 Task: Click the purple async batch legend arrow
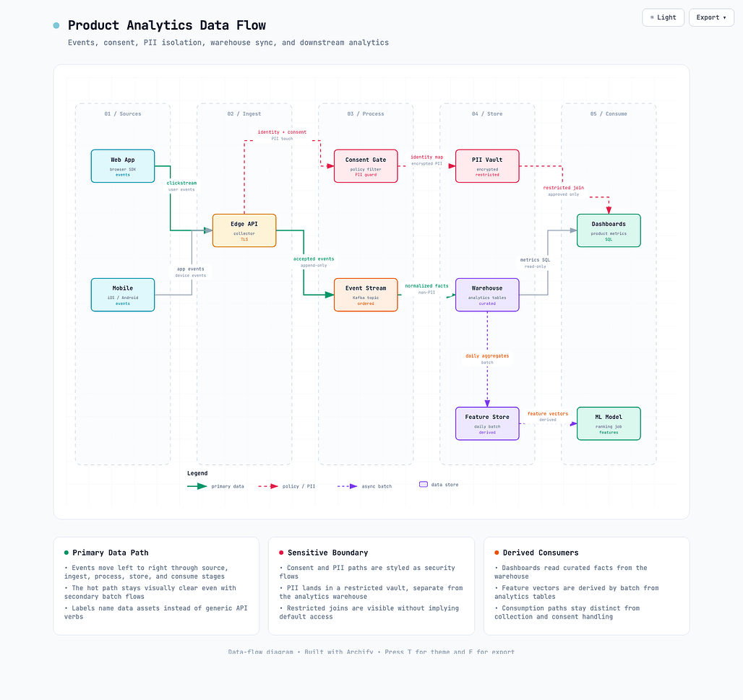pyautogui.click(x=348, y=486)
